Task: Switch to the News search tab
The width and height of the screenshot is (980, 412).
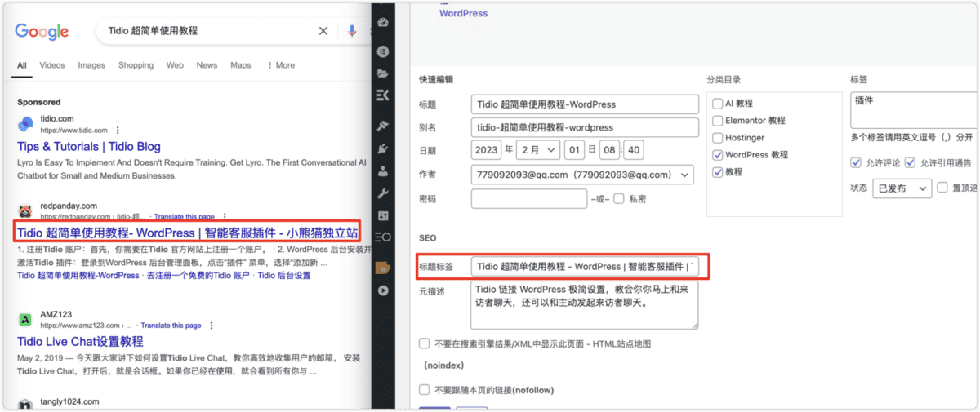Action: 207,65
